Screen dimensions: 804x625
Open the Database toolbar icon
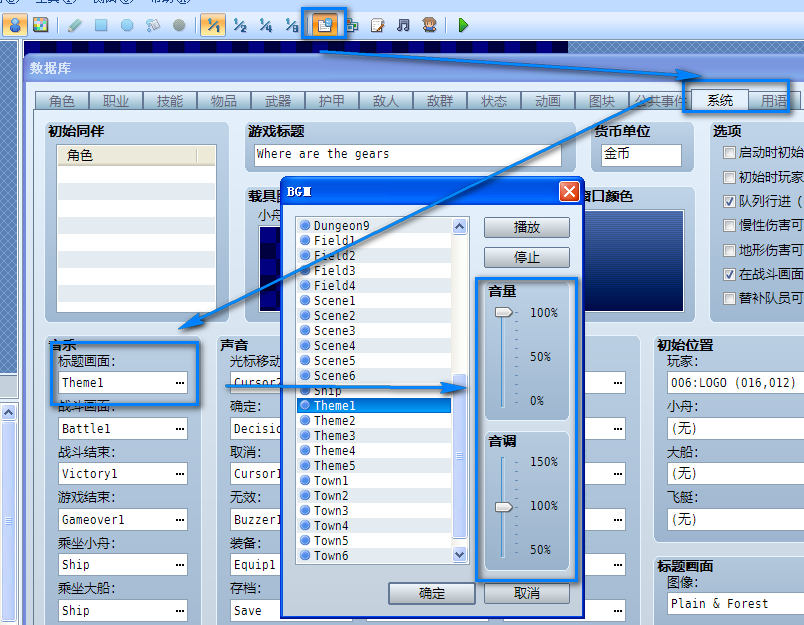325,25
